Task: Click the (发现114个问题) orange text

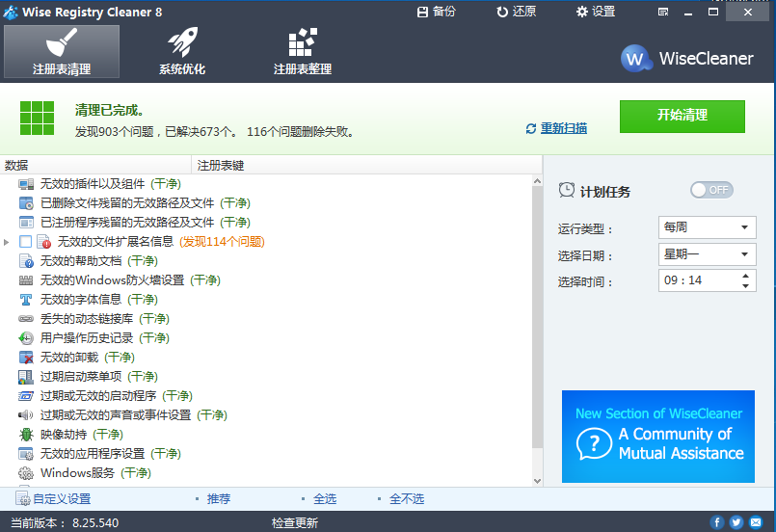Action: tap(222, 242)
